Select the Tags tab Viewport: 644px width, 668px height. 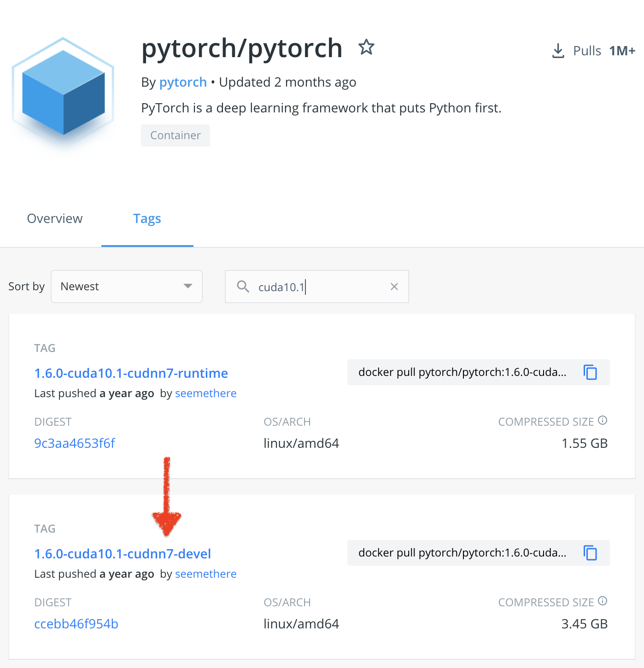147,218
